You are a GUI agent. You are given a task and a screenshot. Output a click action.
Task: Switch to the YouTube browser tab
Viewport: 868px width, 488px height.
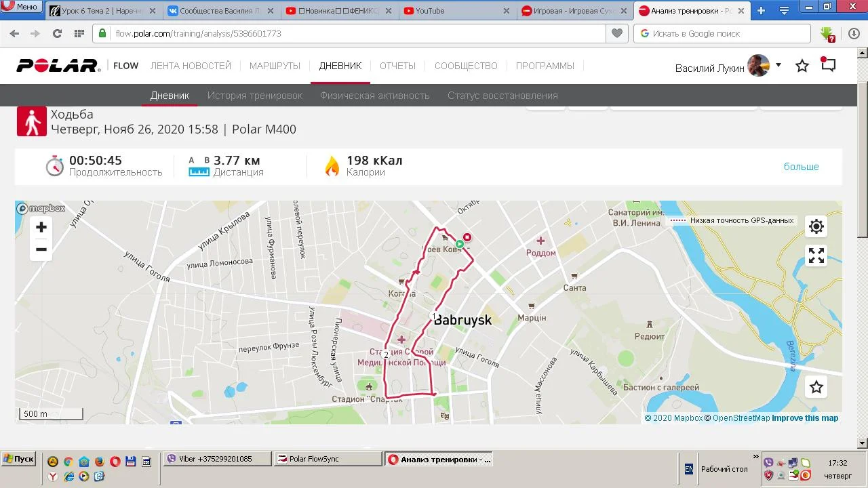coord(456,11)
